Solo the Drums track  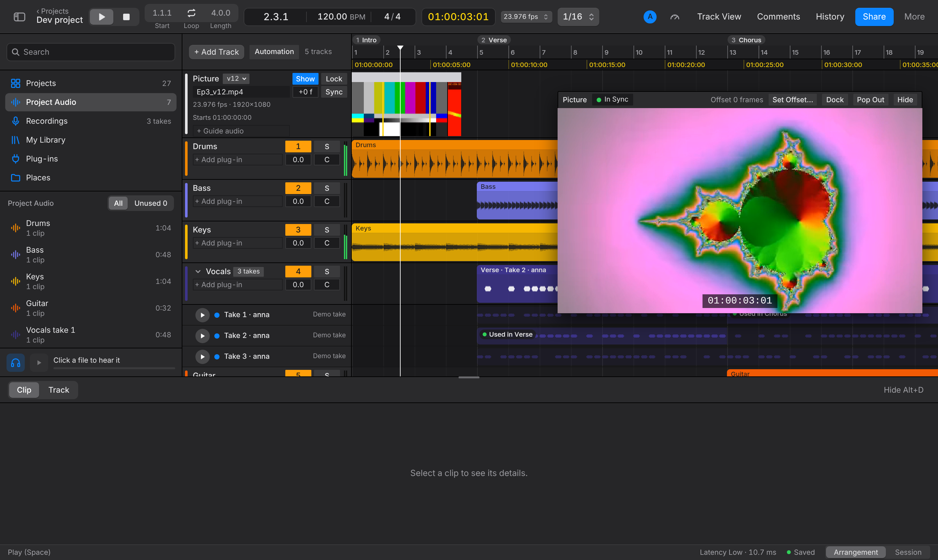[327, 147]
